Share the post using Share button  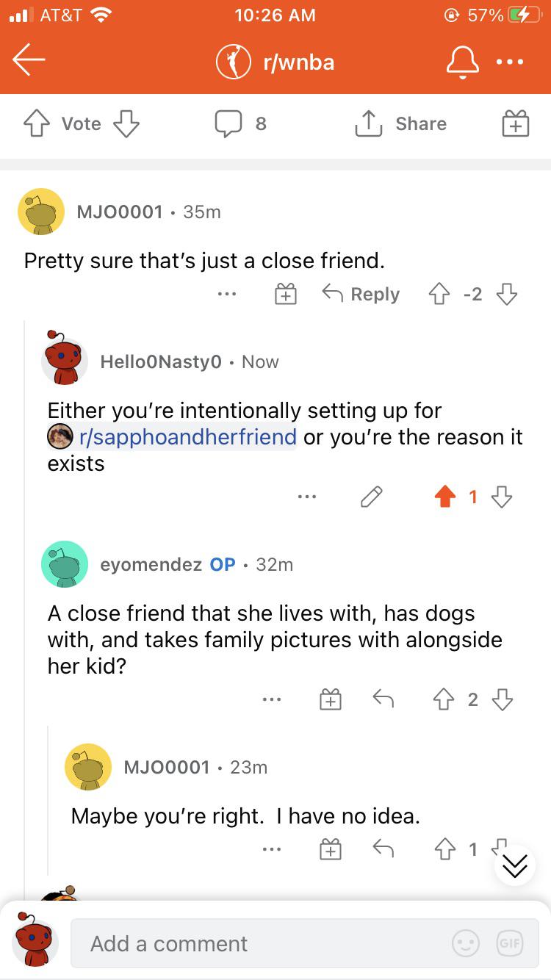coord(401,123)
